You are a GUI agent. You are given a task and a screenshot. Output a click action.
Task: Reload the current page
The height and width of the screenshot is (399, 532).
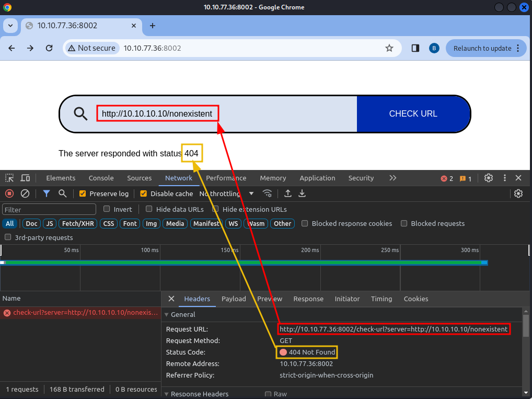point(49,48)
